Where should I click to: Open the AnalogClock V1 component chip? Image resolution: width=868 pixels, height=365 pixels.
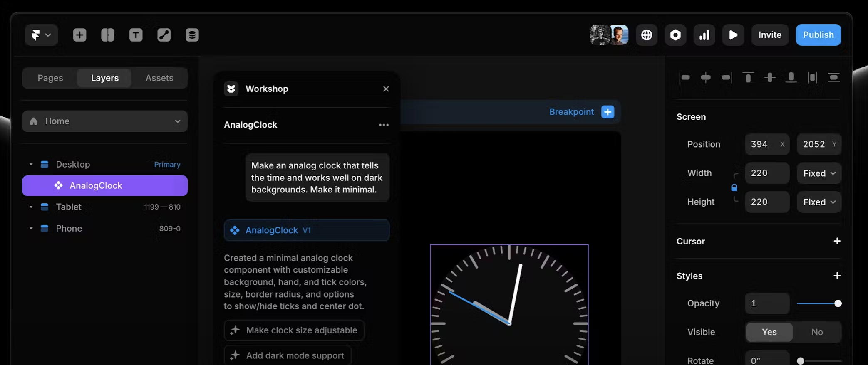tap(307, 230)
